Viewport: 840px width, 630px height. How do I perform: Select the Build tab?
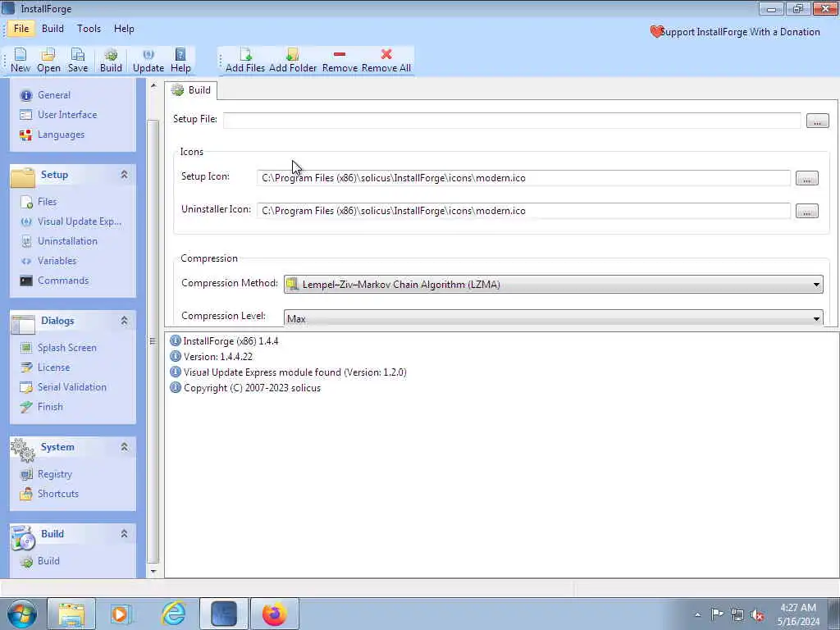click(x=191, y=90)
